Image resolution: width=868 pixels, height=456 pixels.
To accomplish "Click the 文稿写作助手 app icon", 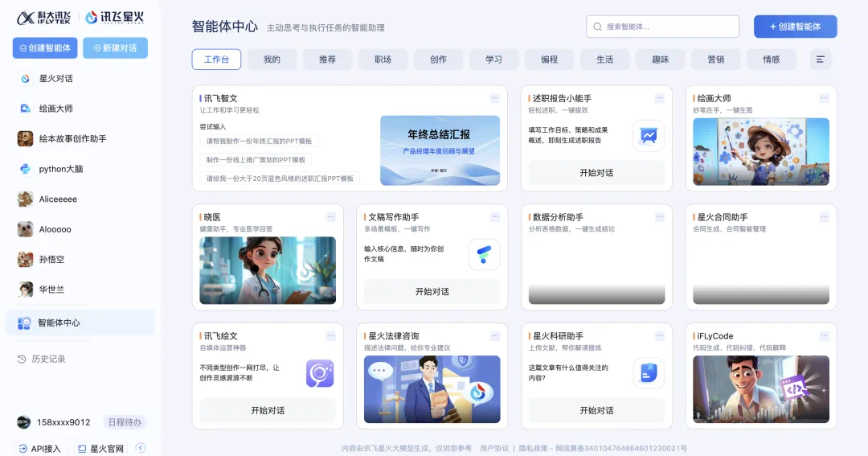I will (x=484, y=254).
